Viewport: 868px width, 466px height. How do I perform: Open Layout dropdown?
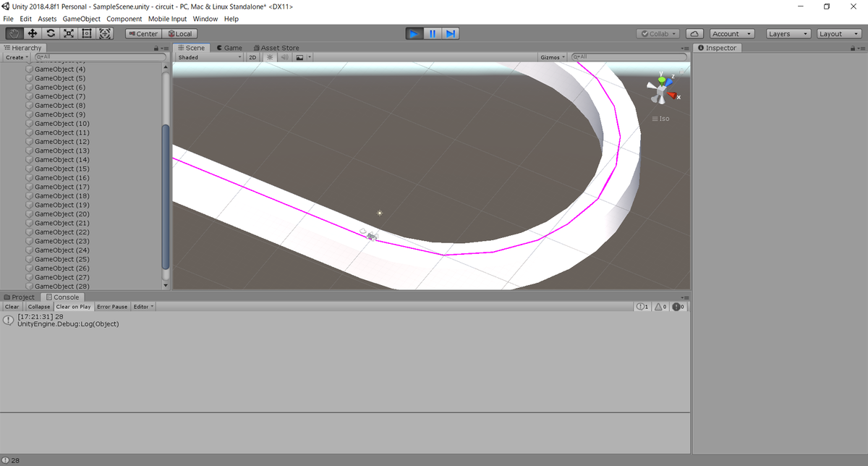click(839, 33)
